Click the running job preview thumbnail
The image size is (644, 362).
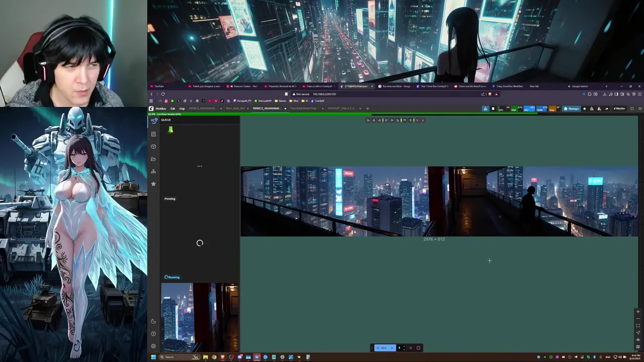[x=200, y=317]
